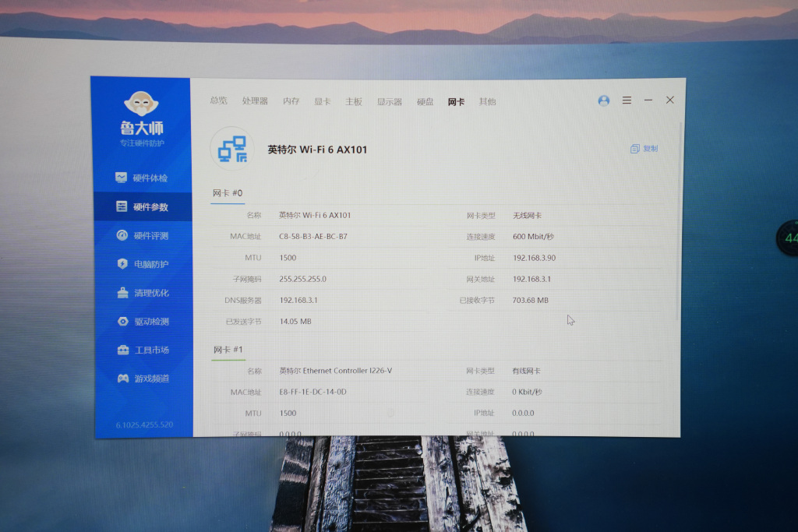798x532 pixels.
Task: Open 工具市场 tool market
Action: [143, 350]
